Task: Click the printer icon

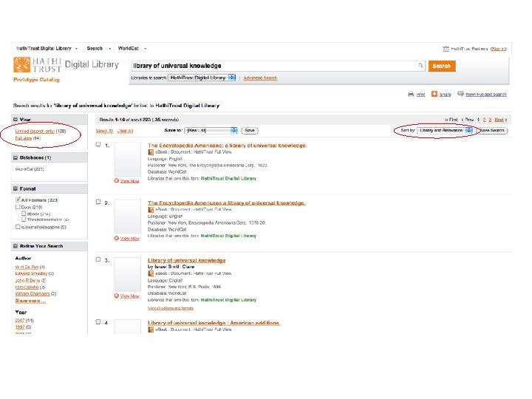Action: [411, 94]
